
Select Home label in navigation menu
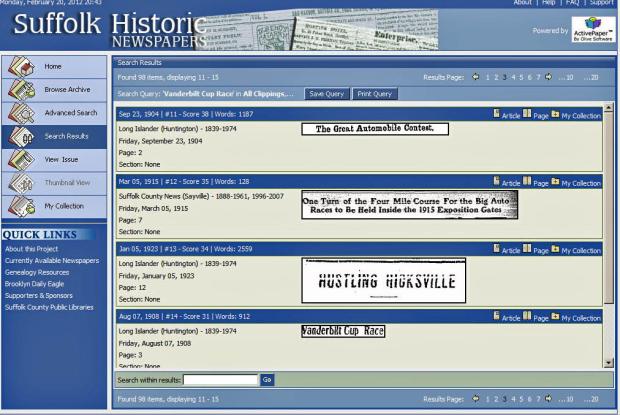pyautogui.click(x=53, y=66)
